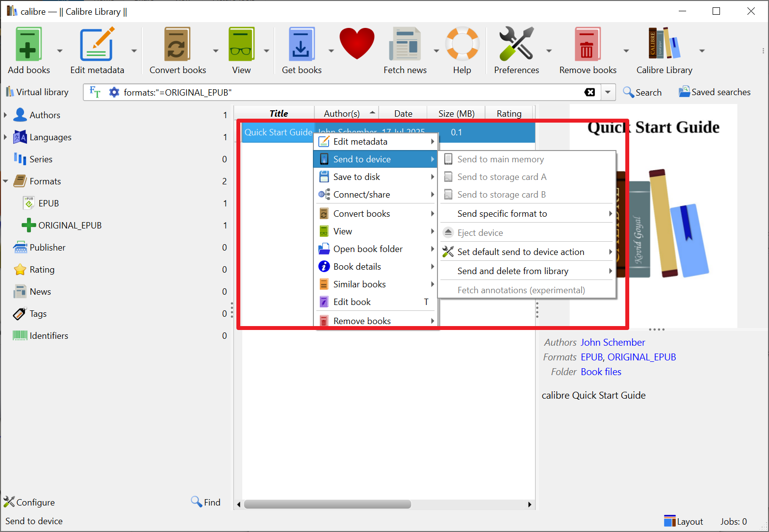The image size is (769, 532).
Task: Click the Remove books toolbar icon
Action: [x=588, y=45]
